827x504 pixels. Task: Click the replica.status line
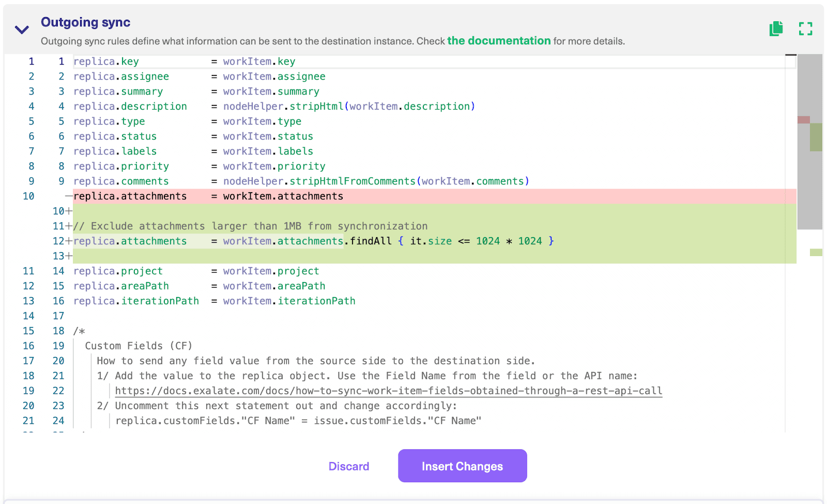[x=193, y=136]
